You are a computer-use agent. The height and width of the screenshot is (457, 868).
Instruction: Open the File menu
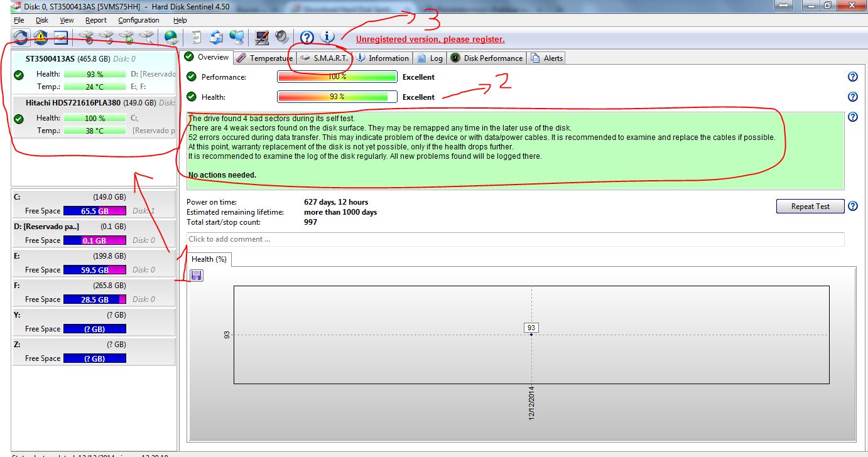(x=19, y=20)
